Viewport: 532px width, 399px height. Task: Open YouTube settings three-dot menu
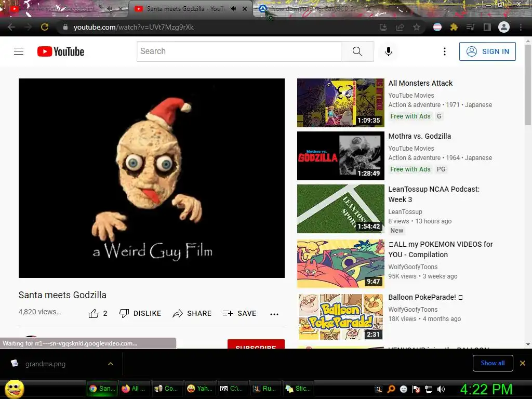tap(445, 51)
